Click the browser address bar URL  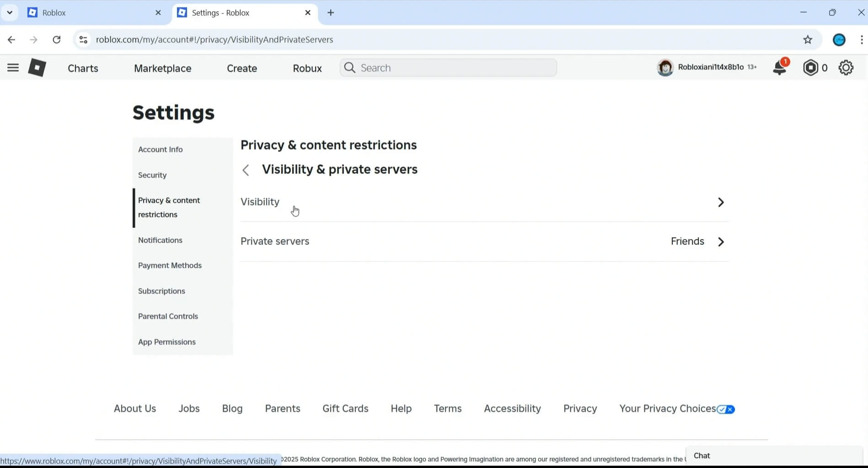(214, 40)
